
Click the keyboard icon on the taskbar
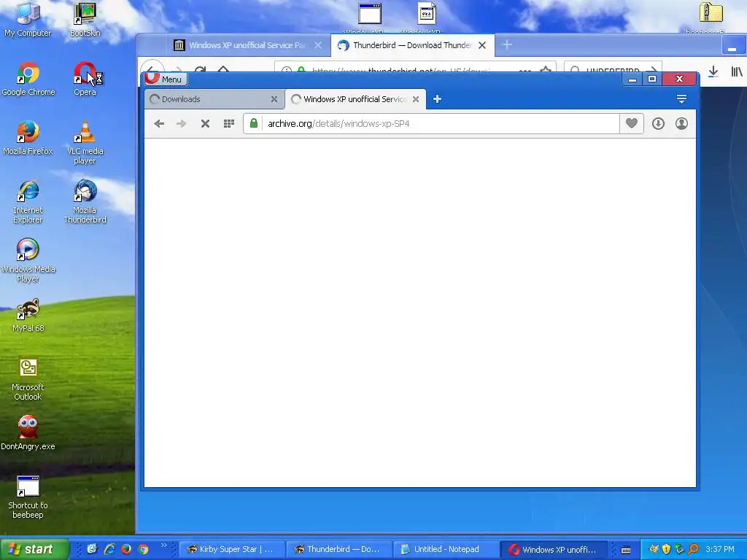[626, 550]
